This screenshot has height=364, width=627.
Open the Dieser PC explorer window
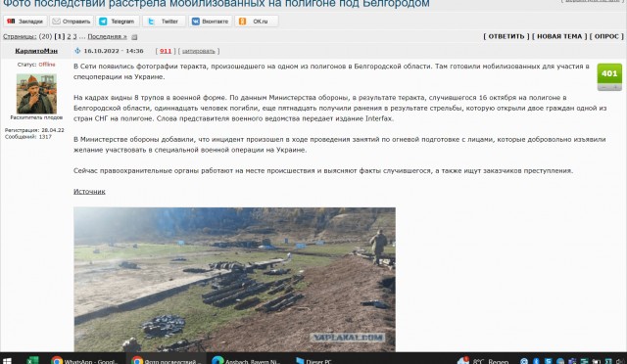click(x=313, y=360)
